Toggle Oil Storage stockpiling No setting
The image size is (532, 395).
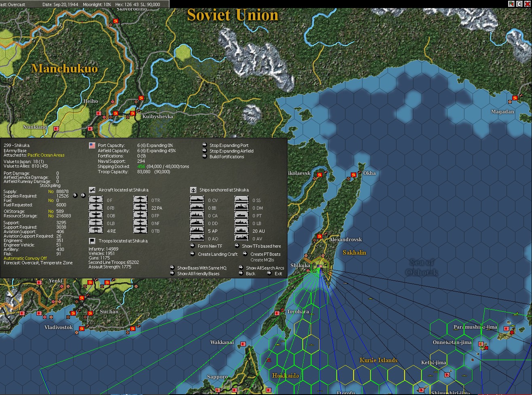tap(51, 211)
